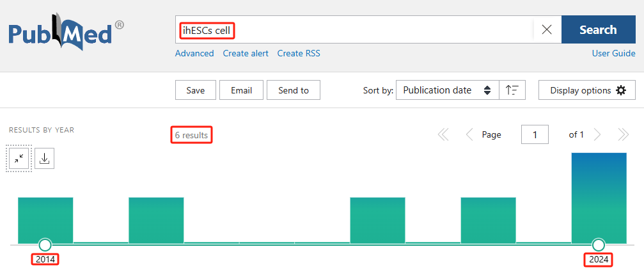Go to the last page of results
Viewport: 644px width, 272px height.
tap(623, 135)
